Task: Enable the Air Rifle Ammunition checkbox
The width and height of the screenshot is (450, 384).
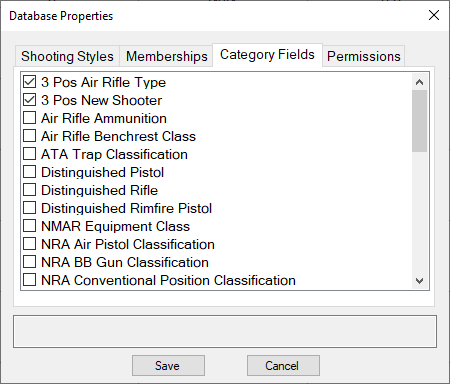Action: [x=29, y=118]
